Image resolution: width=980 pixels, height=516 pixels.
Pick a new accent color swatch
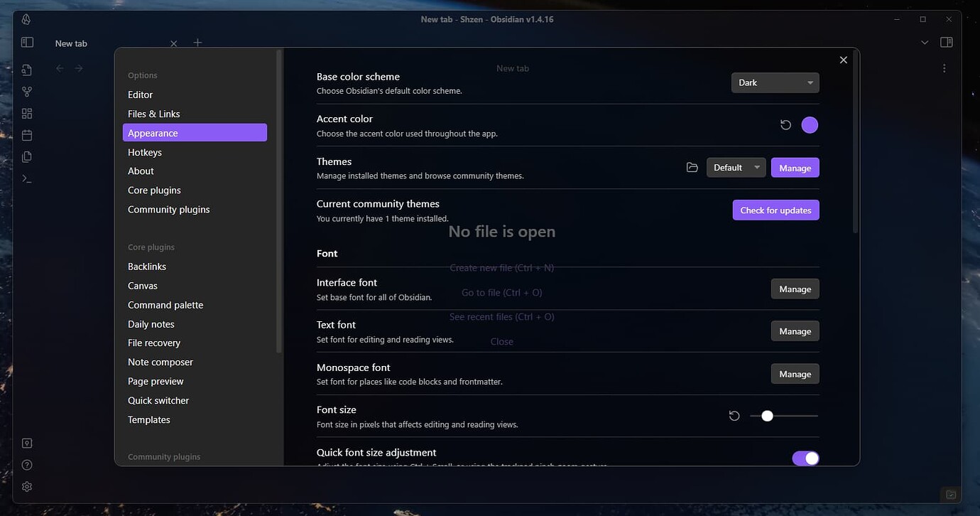pyautogui.click(x=809, y=124)
